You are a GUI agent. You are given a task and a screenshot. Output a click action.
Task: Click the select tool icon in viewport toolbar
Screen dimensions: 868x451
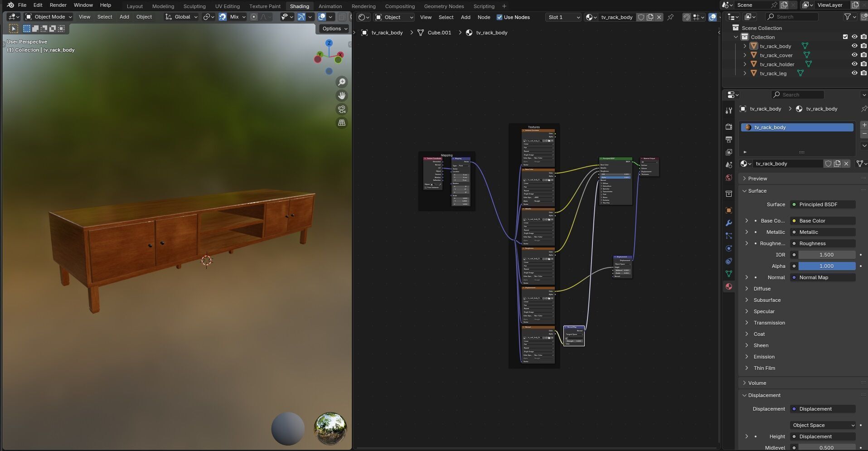(14, 29)
